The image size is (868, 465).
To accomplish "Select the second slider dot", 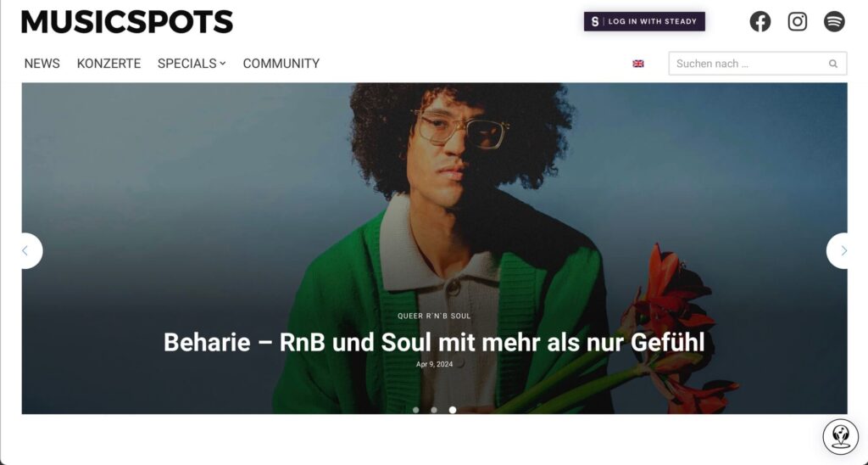I will (x=434, y=410).
